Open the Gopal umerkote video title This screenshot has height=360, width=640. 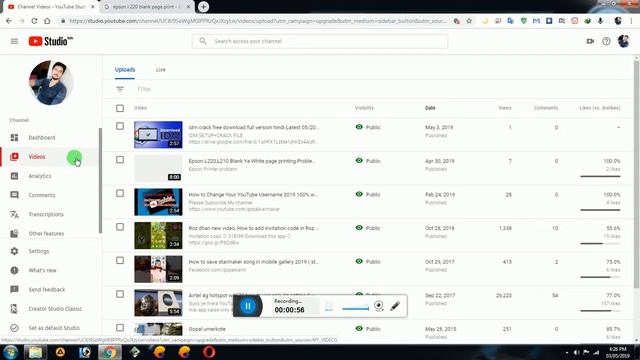point(207,329)
